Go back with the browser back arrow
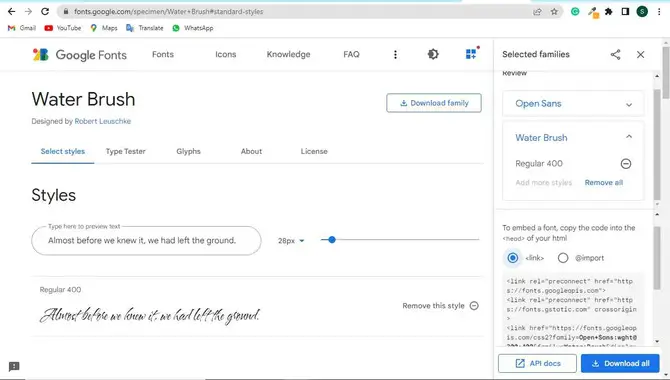Image resolution: width=670 pixels, height=380 pixels. (12, 12)
